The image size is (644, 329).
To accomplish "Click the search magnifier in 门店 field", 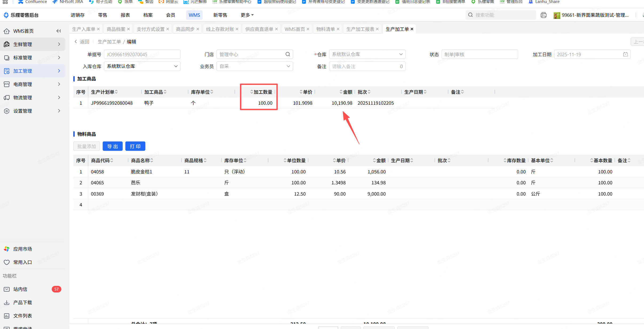I will (287, 54).
